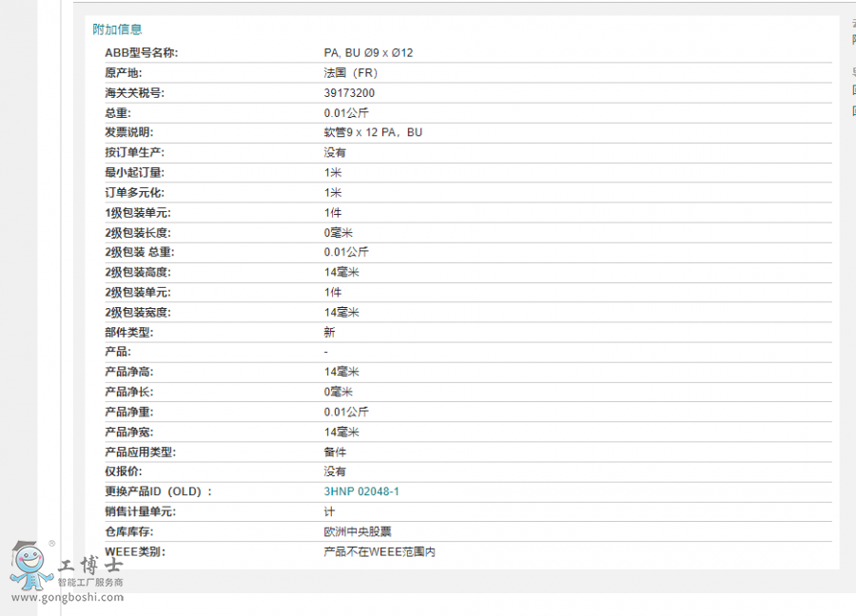Viewport: 856px width, 616px height.
Task: Select the 更换产品ID（OLD） row label
Action: pos(158,491)
